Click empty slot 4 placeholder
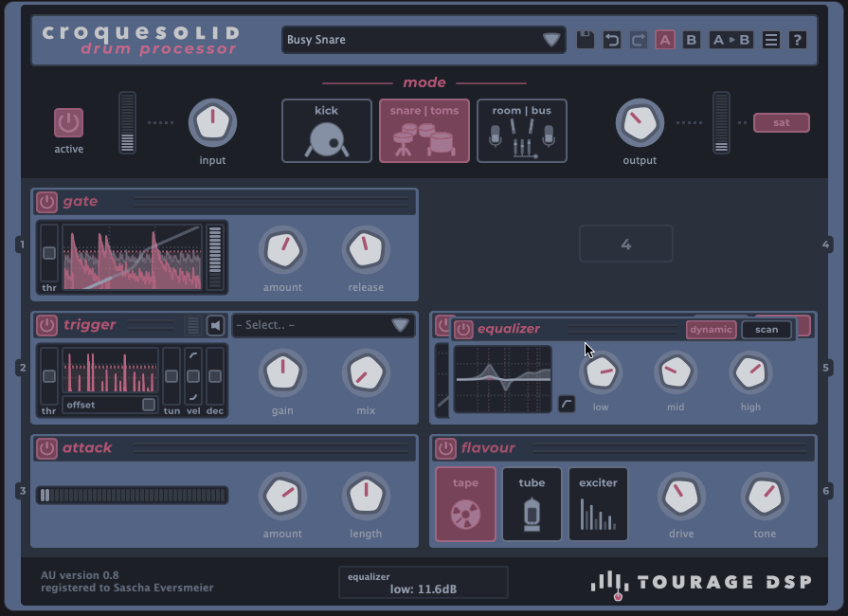Viewport: 848px width, 616px height. tap(626, 244)
